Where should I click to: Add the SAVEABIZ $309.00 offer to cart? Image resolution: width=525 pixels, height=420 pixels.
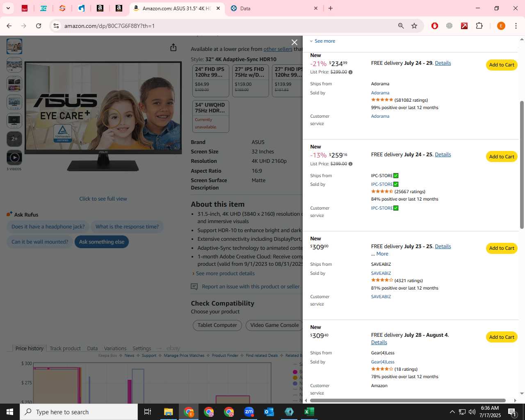pyautogui.click(x=502, y=248)
